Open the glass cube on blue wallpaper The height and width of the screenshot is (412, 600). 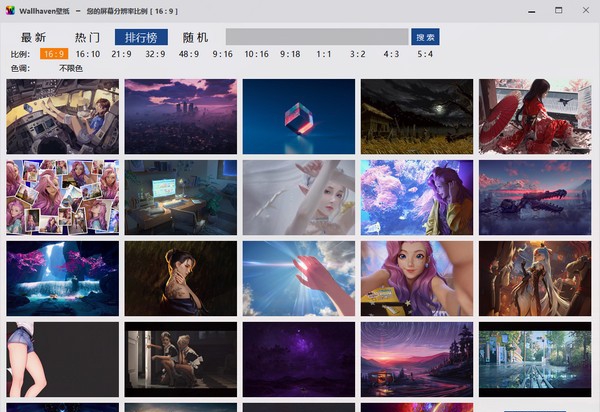[x=299, y=117]
